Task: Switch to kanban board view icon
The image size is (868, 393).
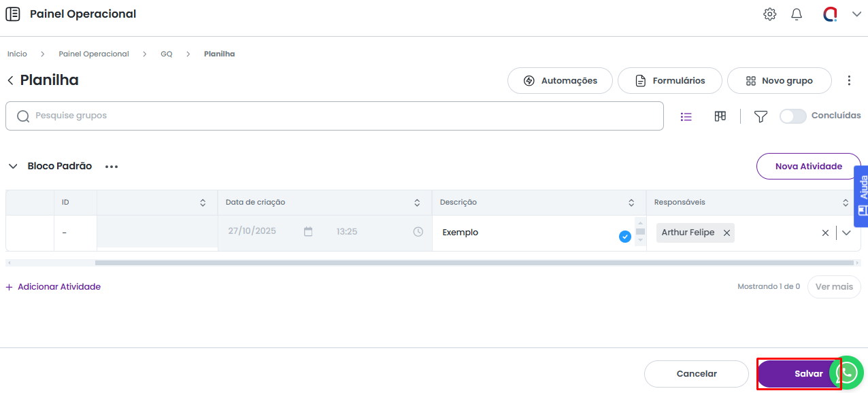Action: (720, 116)
